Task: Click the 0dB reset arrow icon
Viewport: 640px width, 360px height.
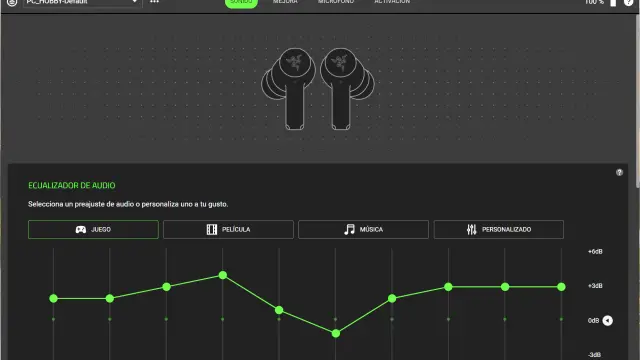Action: [x=607, y=320]
